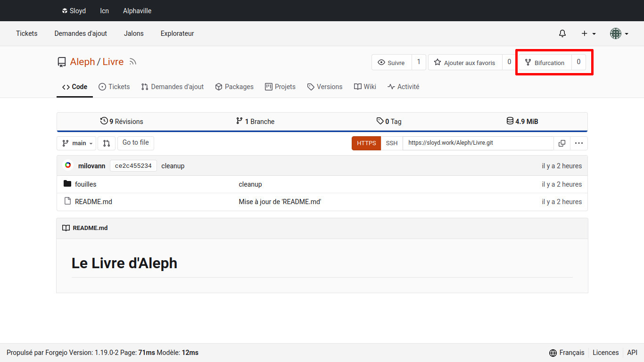Expand the user avatar menu
Image resolution: width=644 pixels, height=362 pixels.
pyautogui.click(x=619, y=33)
